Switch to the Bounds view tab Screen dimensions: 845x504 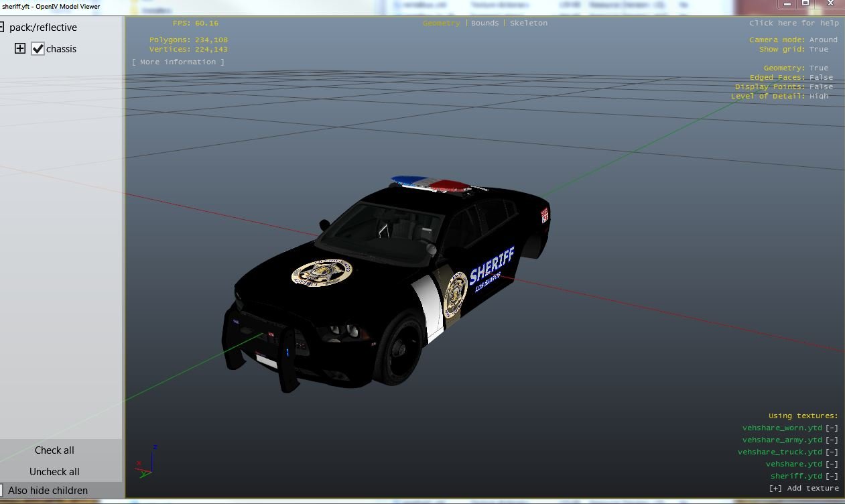tap(485, 23)
